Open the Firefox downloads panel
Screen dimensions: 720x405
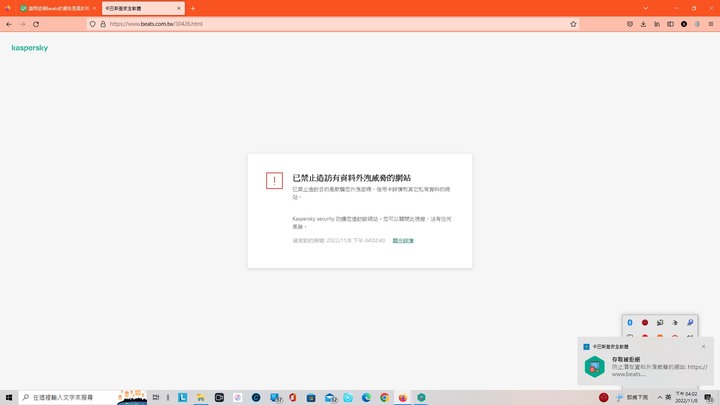click(643, 24)
